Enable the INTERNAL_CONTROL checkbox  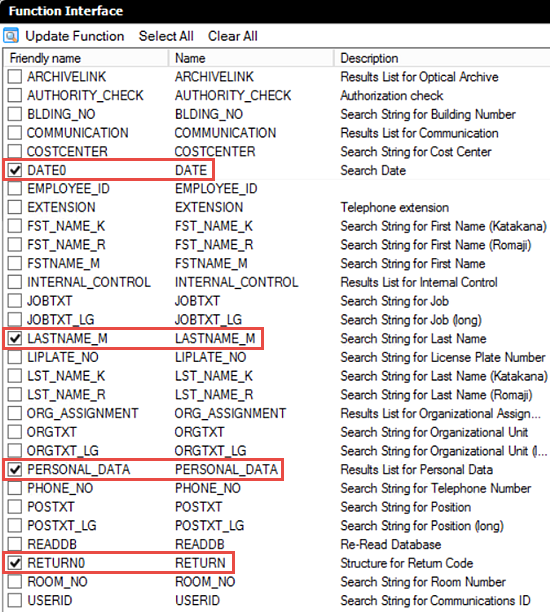pyautogui.click(x=15, y=282)
